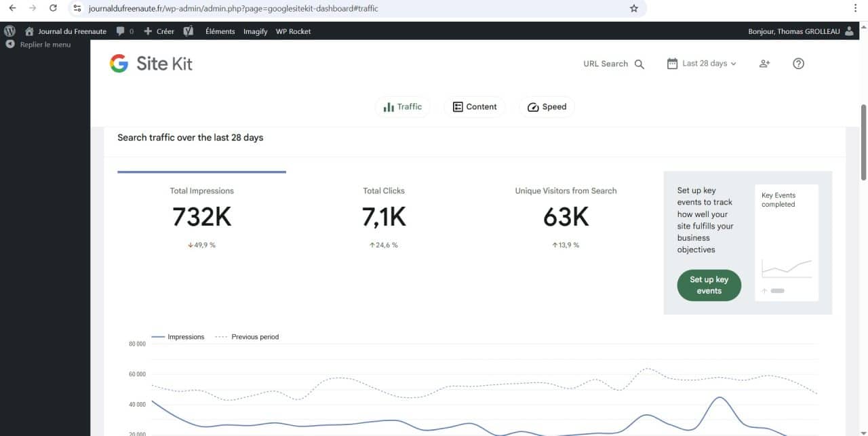Click the add user sharing icon
Viewport: 868px width, 436px height.
pos(764,64)
